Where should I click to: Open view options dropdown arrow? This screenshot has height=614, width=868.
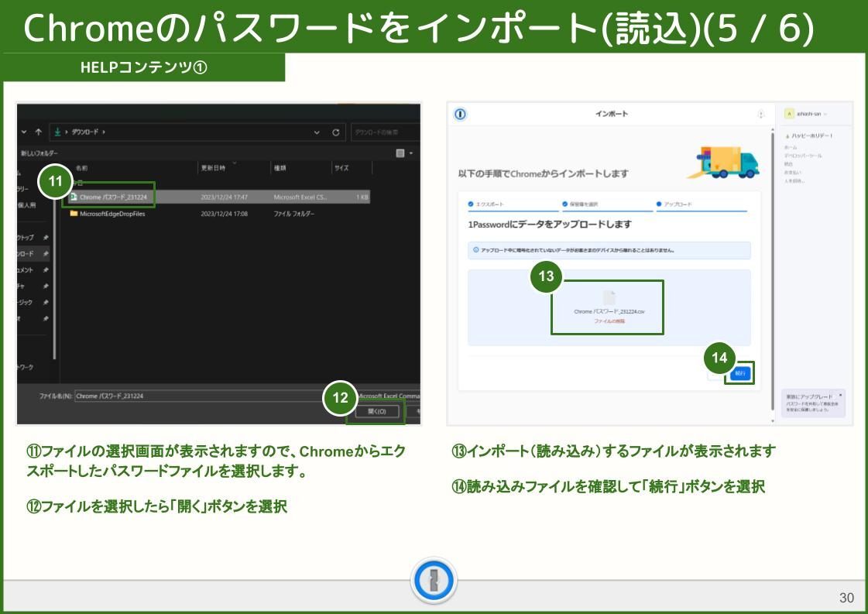coord(411,153)
